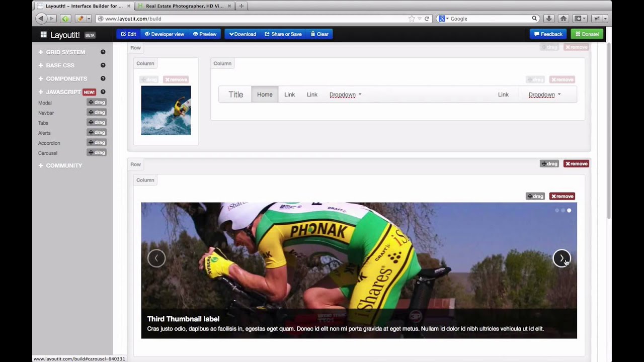Click the Download button

(x=243, y=34)
